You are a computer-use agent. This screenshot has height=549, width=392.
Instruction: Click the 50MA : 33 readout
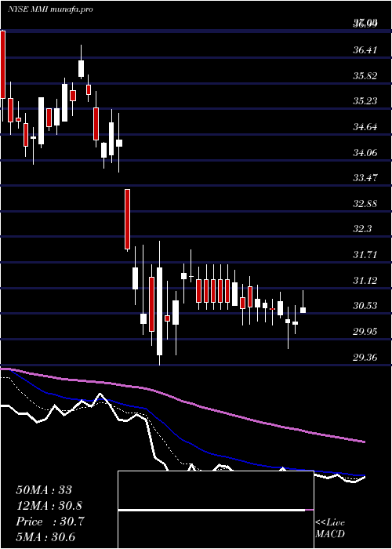point(44,490)
